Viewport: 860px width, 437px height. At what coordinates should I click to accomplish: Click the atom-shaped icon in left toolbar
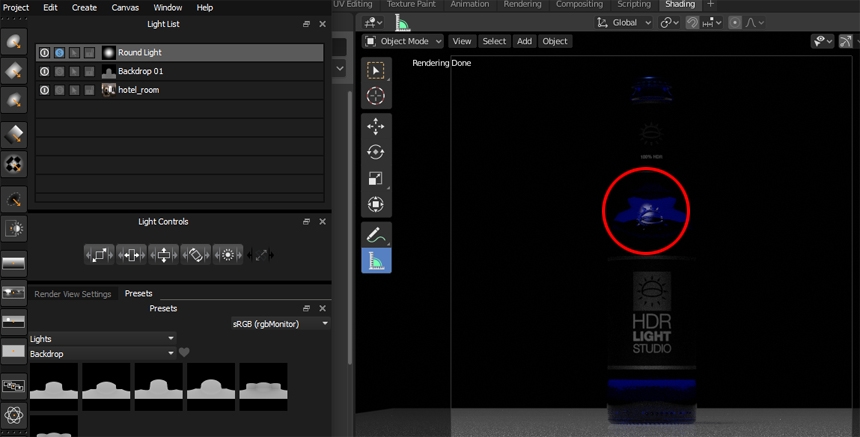click(x=14, y=415)
